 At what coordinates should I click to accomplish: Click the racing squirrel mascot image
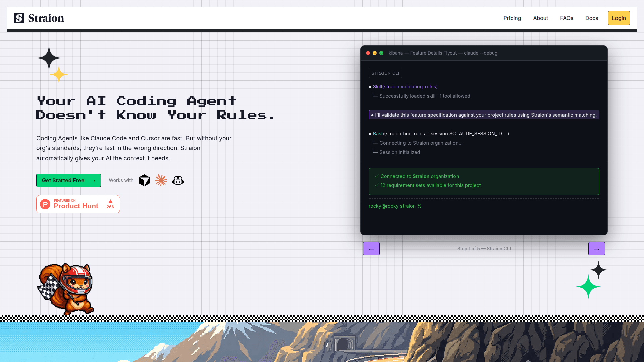(66, 289)
